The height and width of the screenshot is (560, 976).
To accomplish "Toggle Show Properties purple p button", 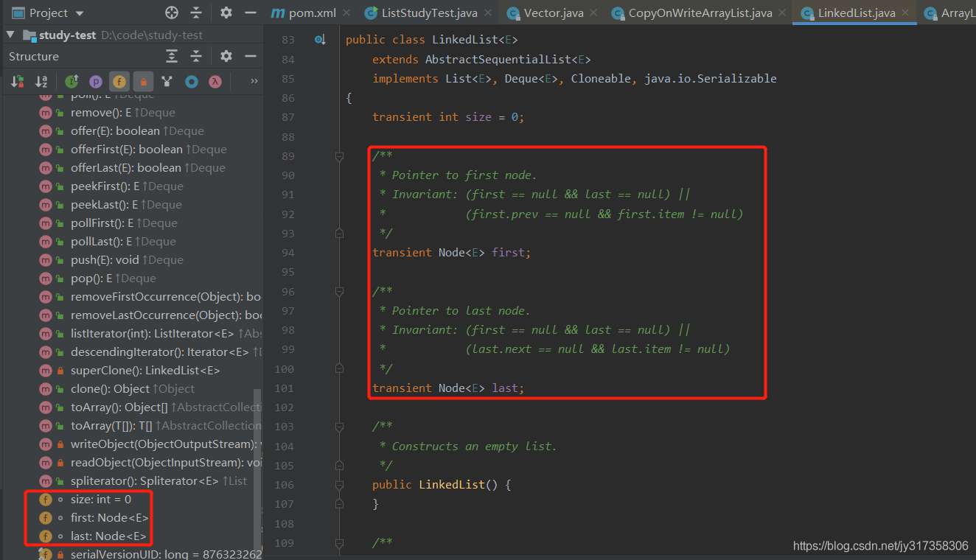I will (95, 82).
